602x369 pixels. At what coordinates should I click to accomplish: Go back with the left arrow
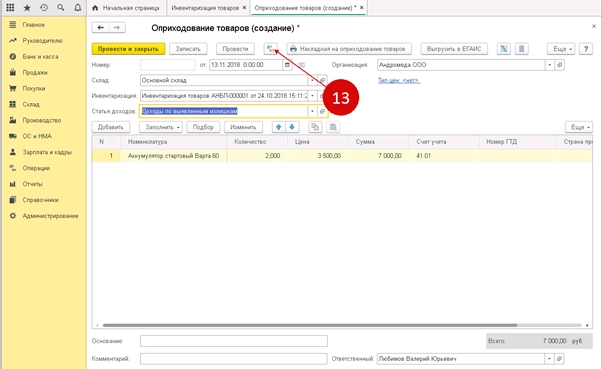tap(100, 27)
